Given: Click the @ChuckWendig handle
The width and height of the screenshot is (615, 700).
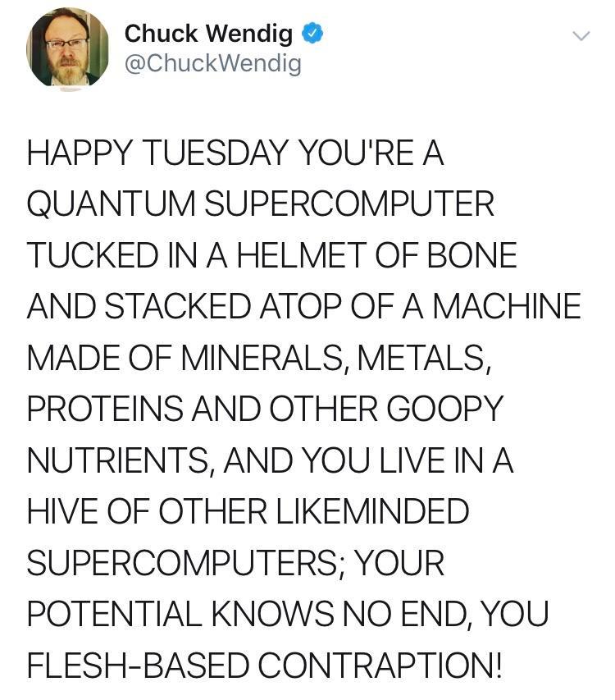Looking at the screenshot, I should [x=212, y=62].
